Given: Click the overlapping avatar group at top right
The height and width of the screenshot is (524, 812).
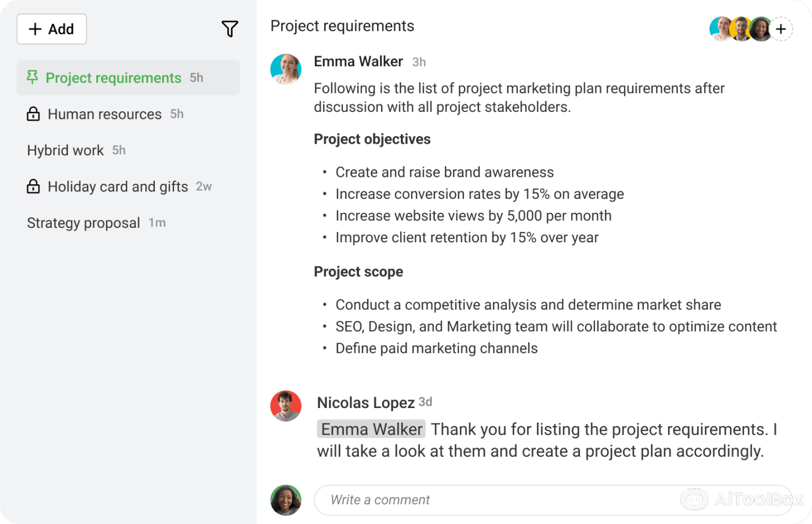Looking at the screenshot, I should (741, 28).
